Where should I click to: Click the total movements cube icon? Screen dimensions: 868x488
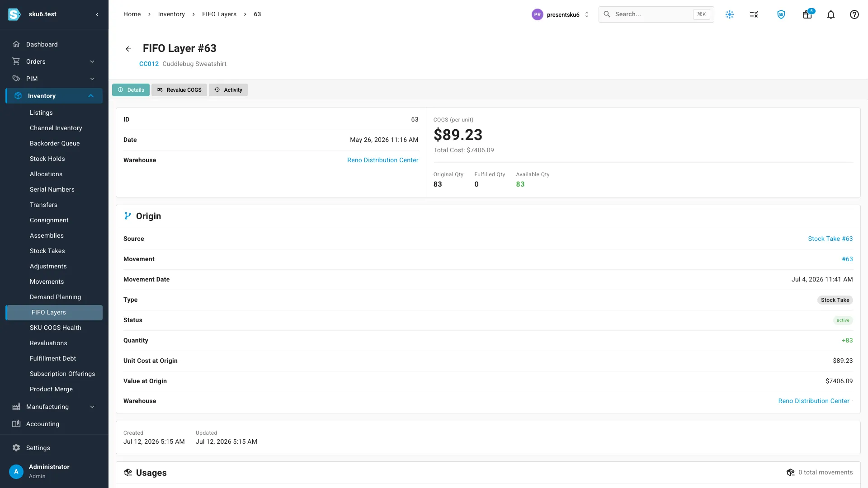791,472
